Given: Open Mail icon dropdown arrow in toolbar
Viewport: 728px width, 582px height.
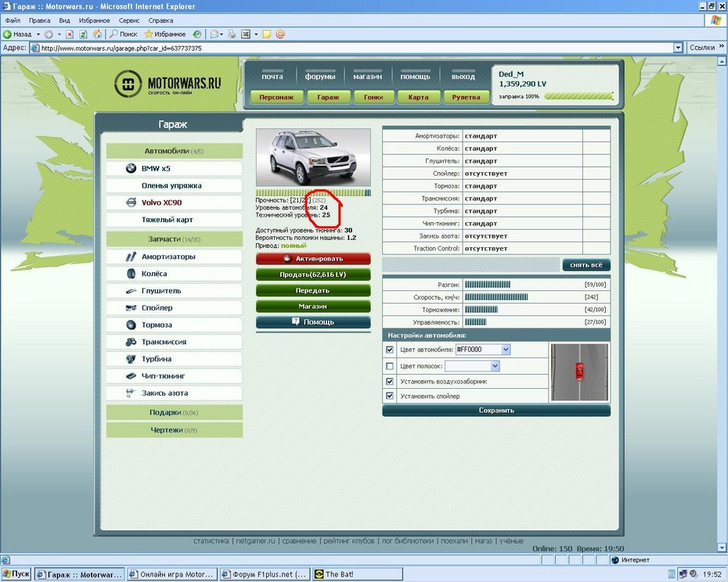Looking at the screenshot, I should point(222,34).
